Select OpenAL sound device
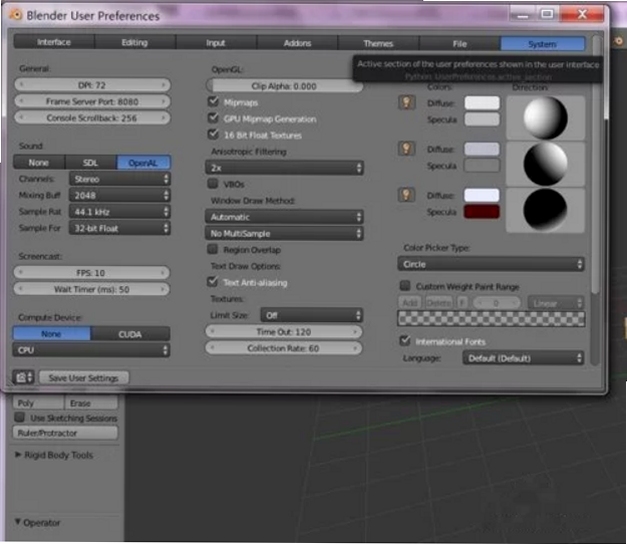The image size is (627, 544). (x=143, y=163)
